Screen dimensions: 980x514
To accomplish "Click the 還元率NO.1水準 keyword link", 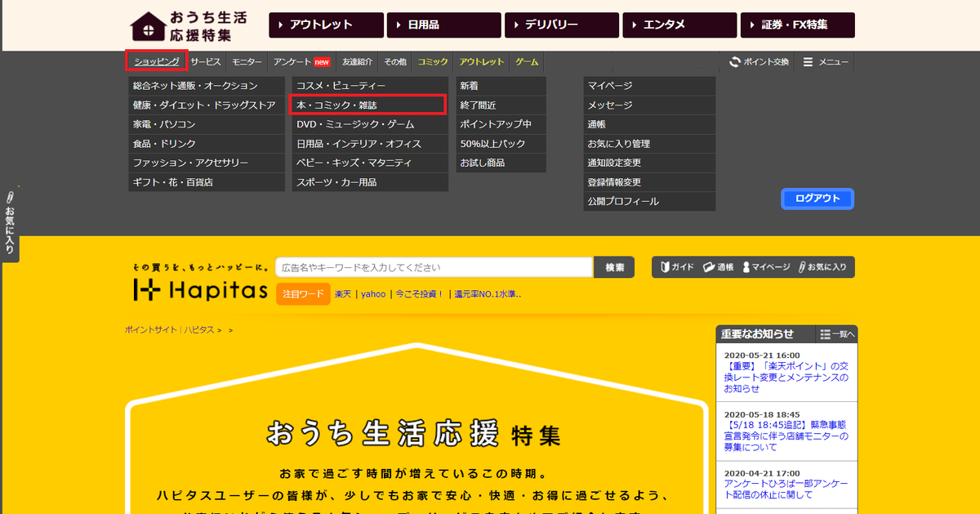I will 488,294.
